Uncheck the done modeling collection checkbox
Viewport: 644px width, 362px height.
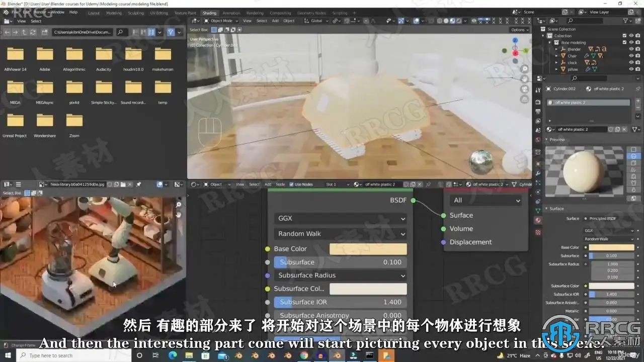pyautogui.click(x=624, y=42)
